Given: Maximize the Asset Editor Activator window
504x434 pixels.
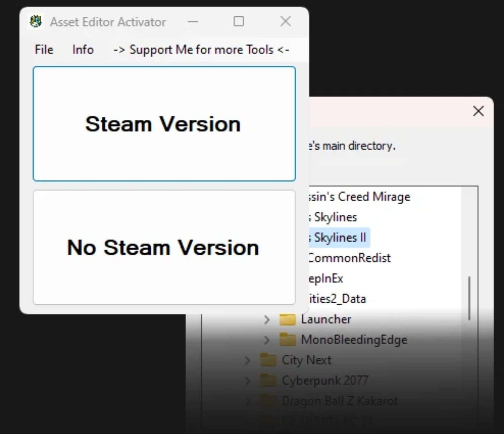Looking at the screenshot, I should [x=239, y=21].
